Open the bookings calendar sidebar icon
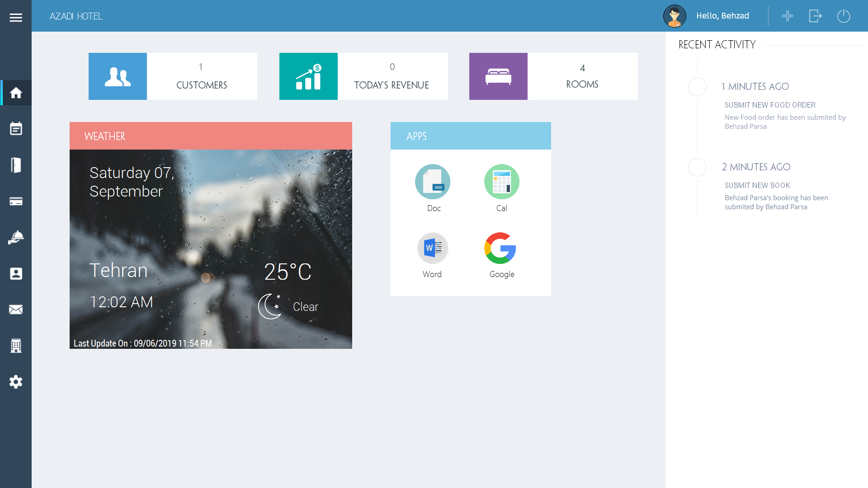 click(x=16, y=129)
